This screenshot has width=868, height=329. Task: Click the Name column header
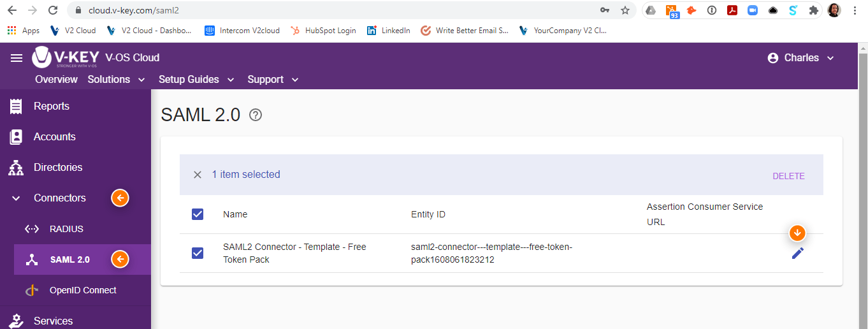point(235,214)
